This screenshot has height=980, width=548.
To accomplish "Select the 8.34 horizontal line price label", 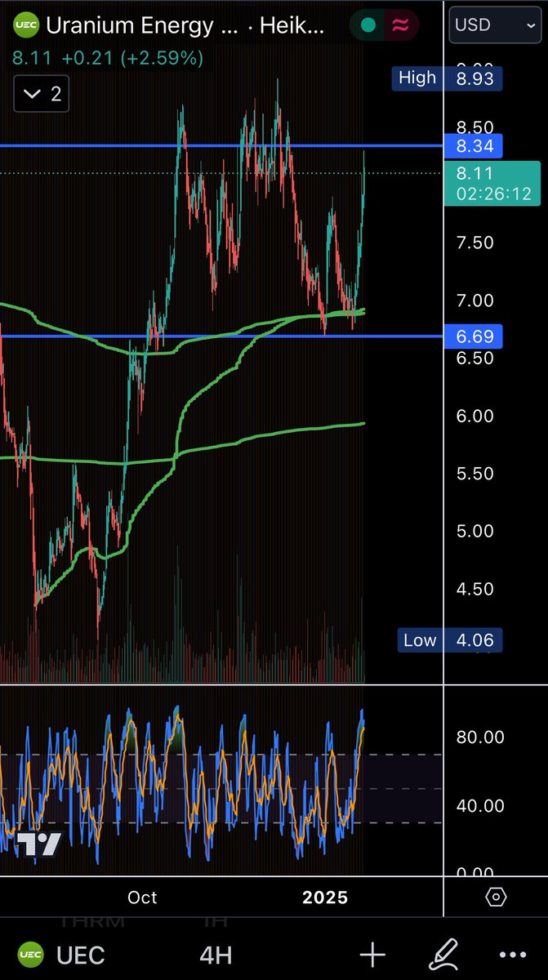I will [x=473, y=146].
